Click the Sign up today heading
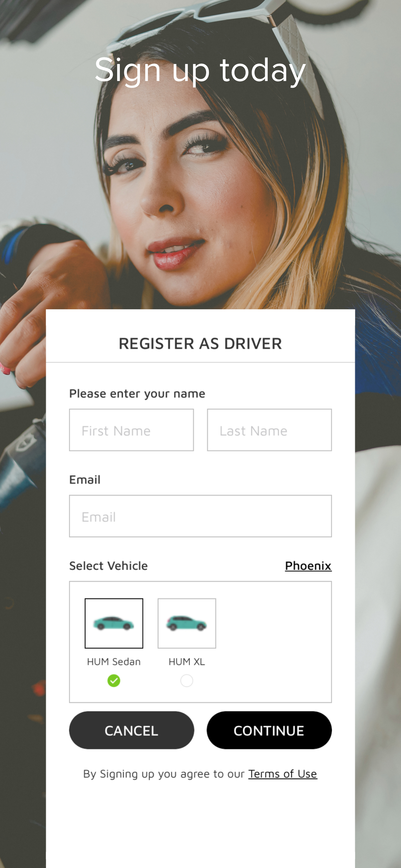Image resolution: width=401 pixels, height=868 pixels. coord(200,70)
